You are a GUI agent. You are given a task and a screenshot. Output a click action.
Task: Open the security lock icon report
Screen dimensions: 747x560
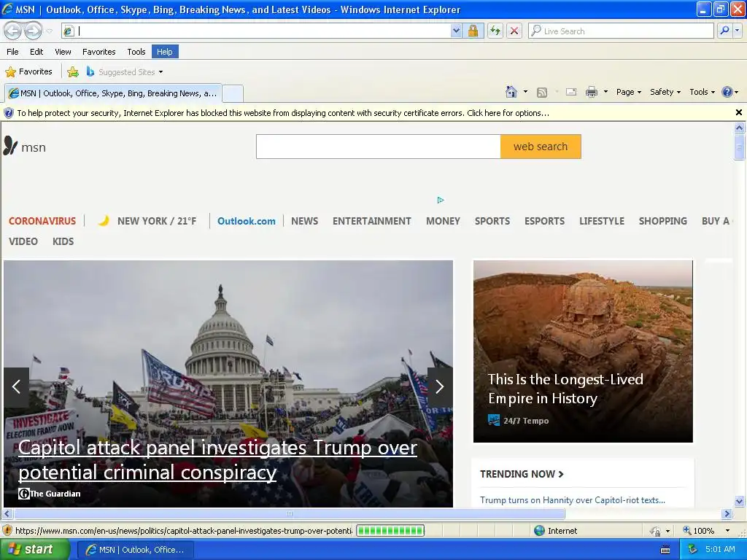473,31
